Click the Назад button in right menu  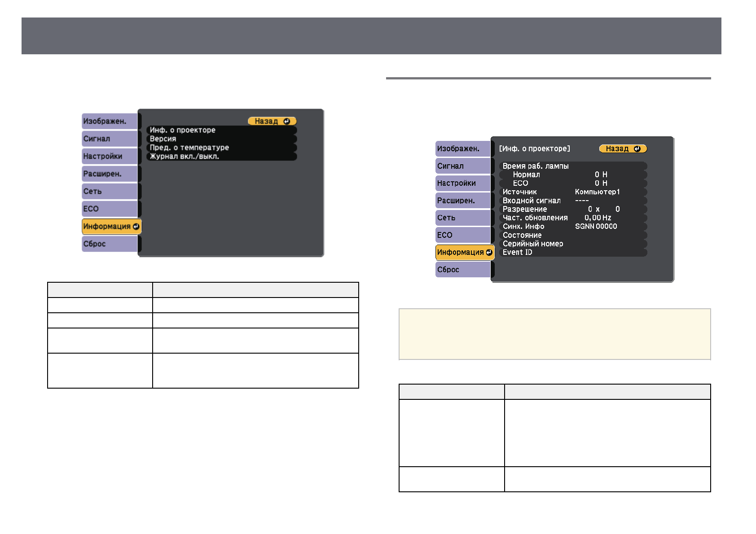623,149
